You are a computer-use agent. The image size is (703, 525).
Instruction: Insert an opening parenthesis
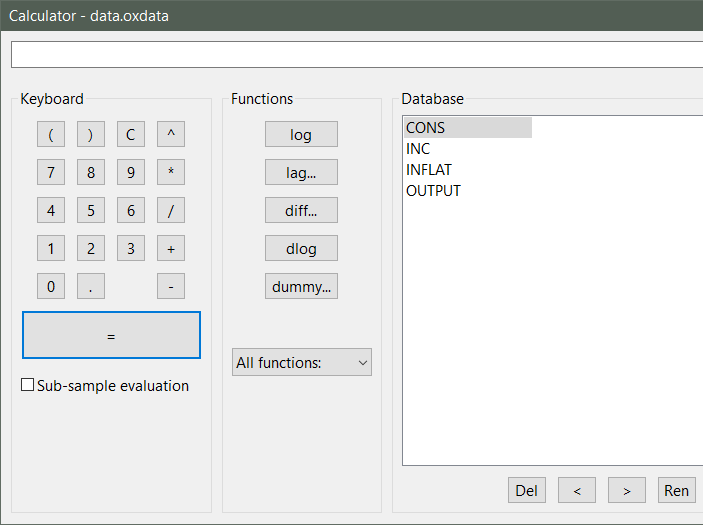(x=51, y=135)
